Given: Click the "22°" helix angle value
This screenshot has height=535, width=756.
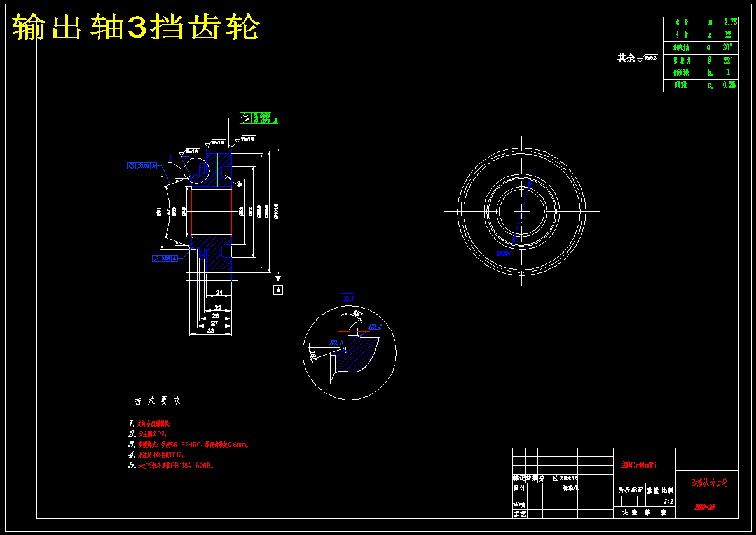Looking at the screenshot, I should click(x=729, y=60).
